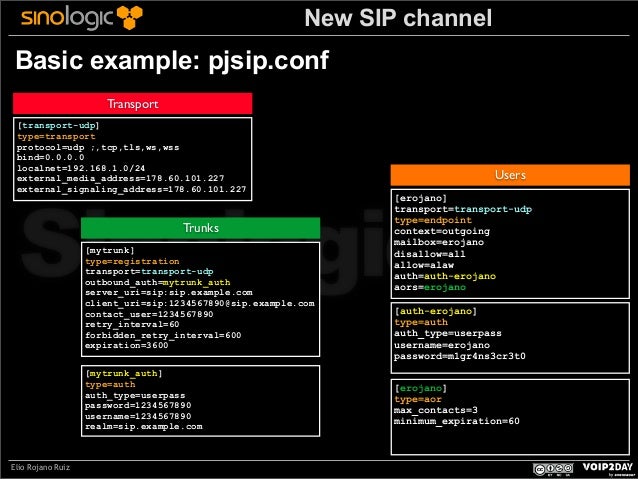638x479 pixels.
Task: Click the 'auth=auth-erojano' line
Action: coord(445,276)
